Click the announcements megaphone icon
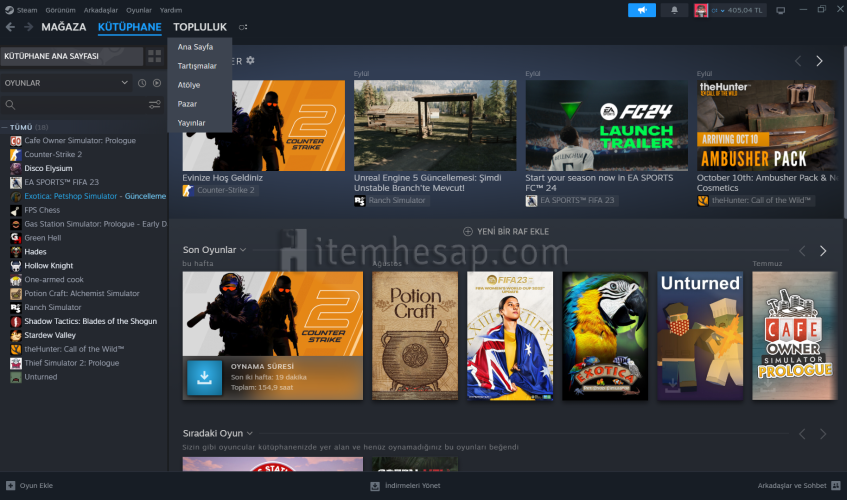The height and width of the screenshot is (500, 847). (641, 10)
